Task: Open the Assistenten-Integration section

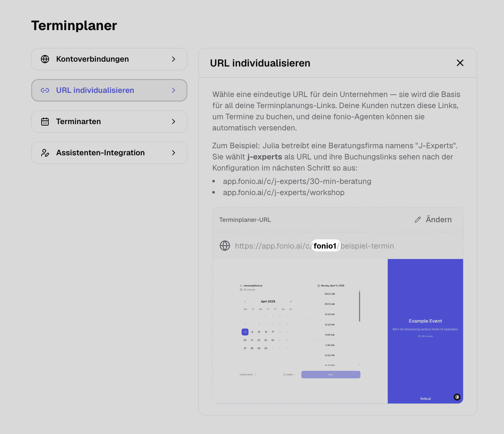Action: click(109, 153)
